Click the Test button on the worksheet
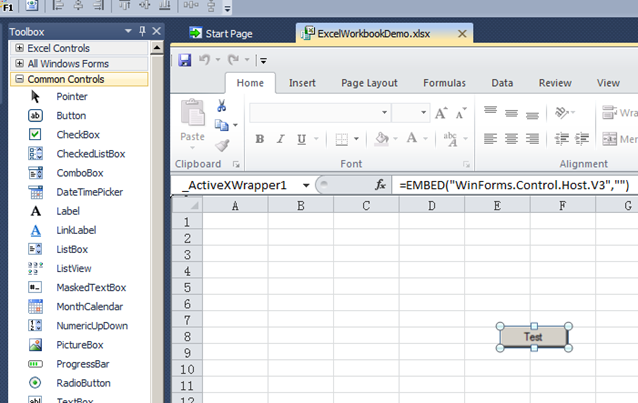Screen dimensions: 638x403 coord(533,337)
